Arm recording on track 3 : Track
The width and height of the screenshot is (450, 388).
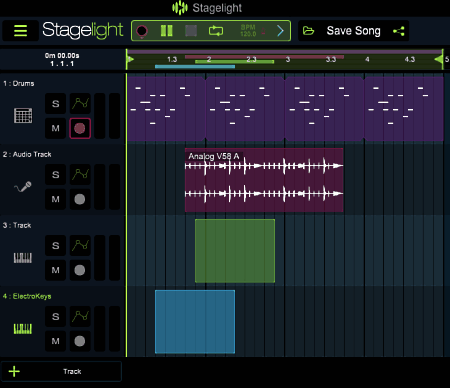80,270
